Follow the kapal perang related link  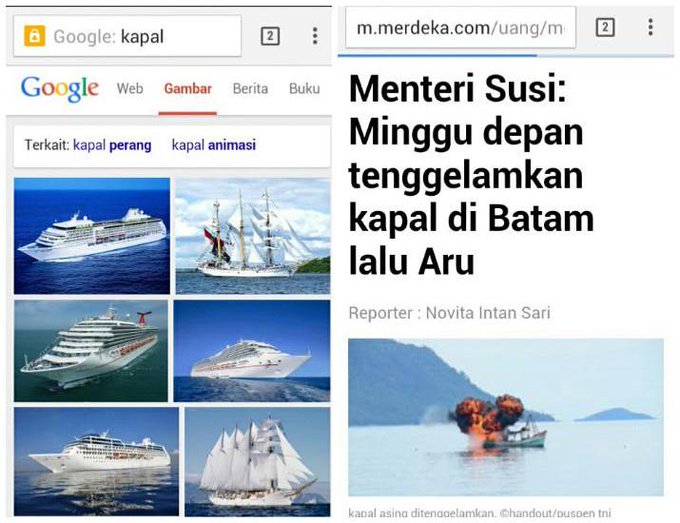[112, 145]
